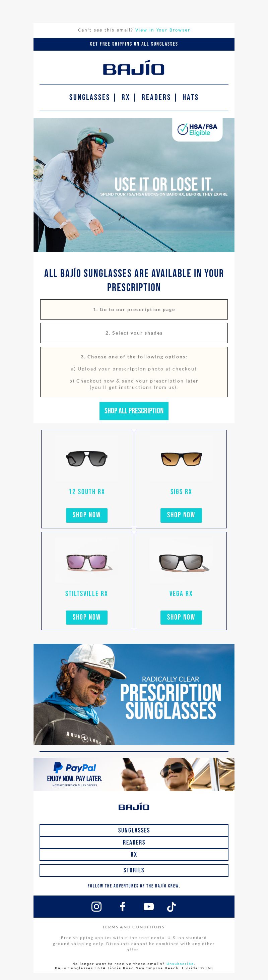Open the Instagram icon in footer
268x980 pixels.
pos(96,907)
